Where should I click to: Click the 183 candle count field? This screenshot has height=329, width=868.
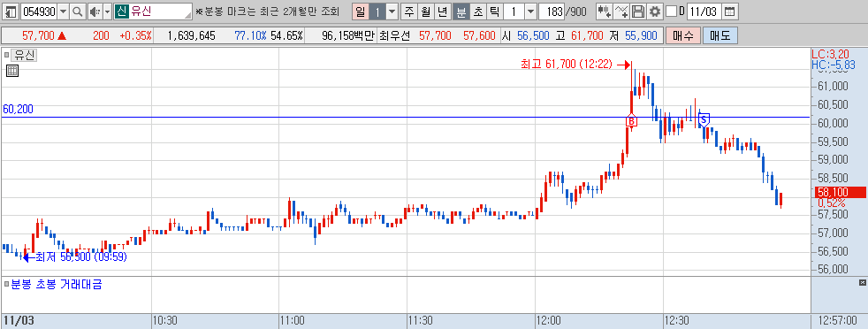click(551, 11)
